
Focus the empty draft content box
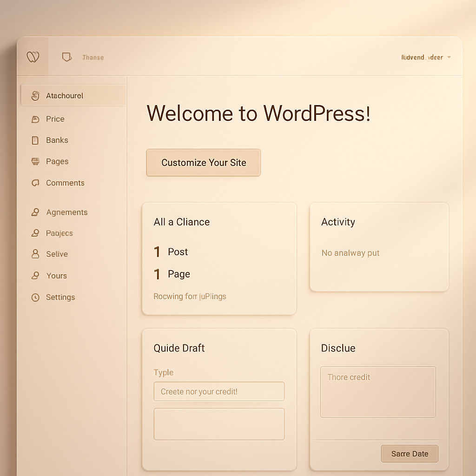pos(219,424)
